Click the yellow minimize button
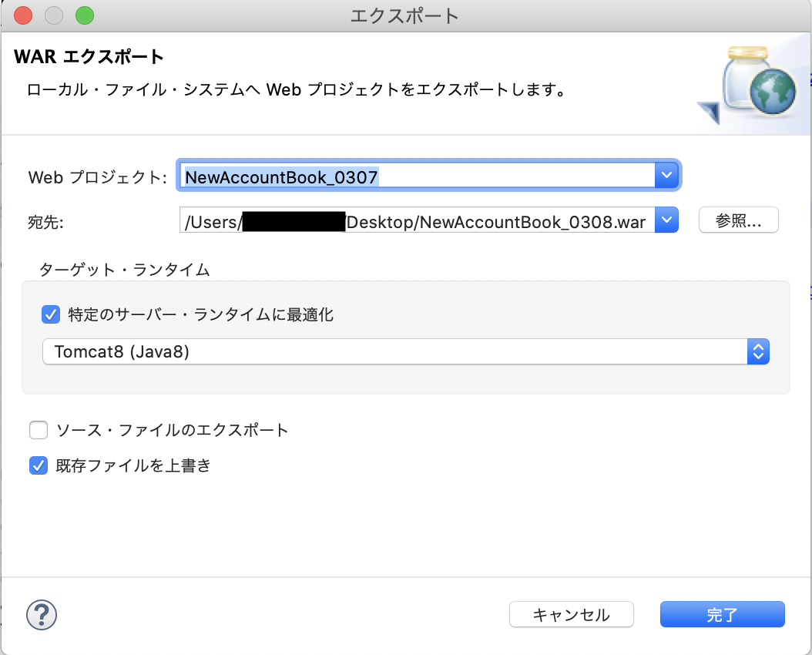This screenshot has height=655, width=812. point(53,15)
